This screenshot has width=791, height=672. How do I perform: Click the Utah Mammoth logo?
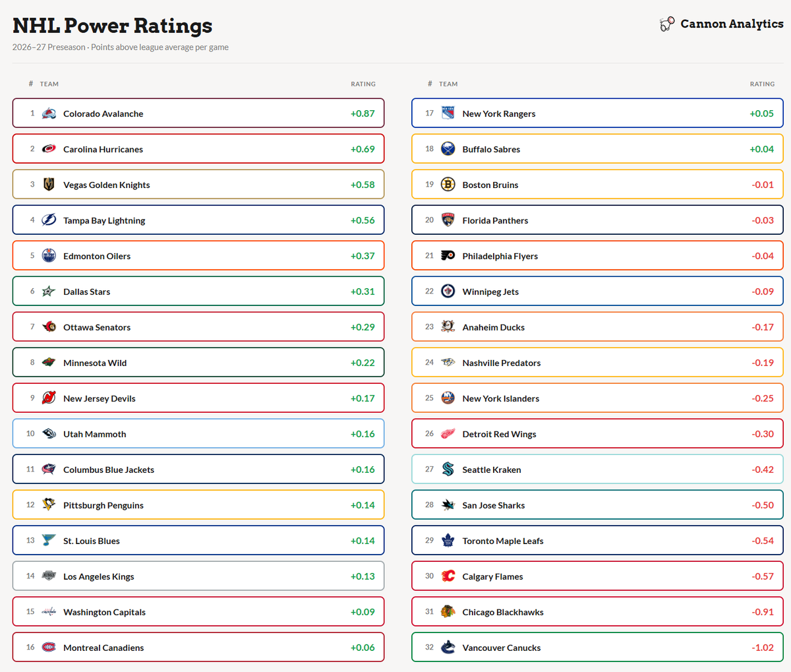(49, 434)
